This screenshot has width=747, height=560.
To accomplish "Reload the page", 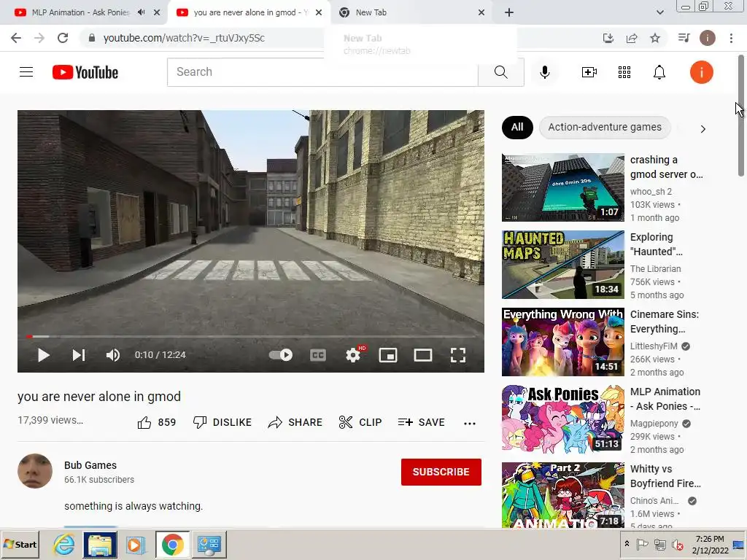I will click(x=63, y=38).
